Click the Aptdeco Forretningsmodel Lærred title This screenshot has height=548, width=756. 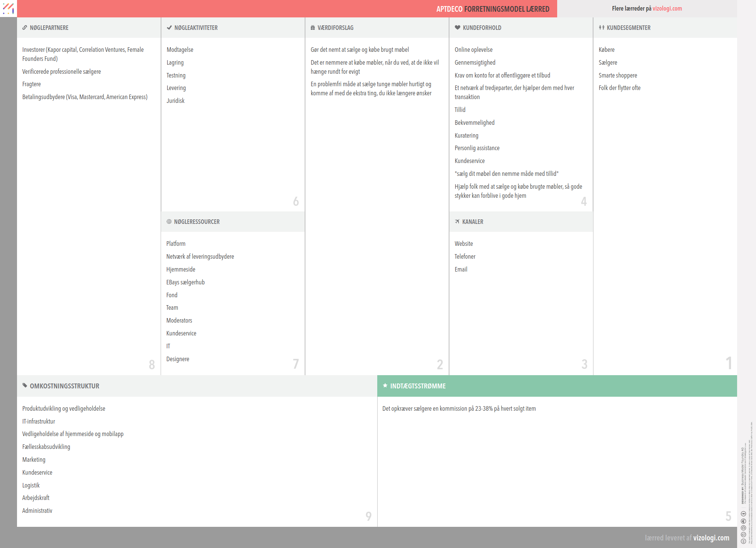493,9
